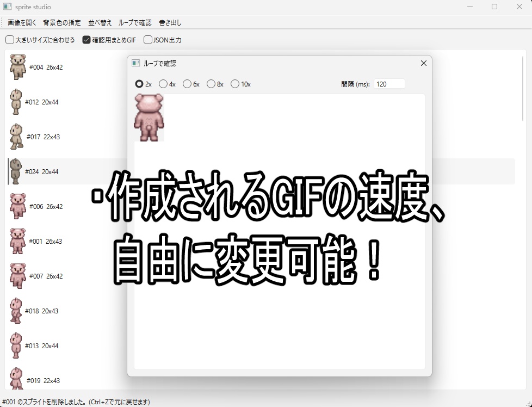This screenshot has width=532, height=407.
Task: Enable the JSON出力 checkbox
Action: 147,40
